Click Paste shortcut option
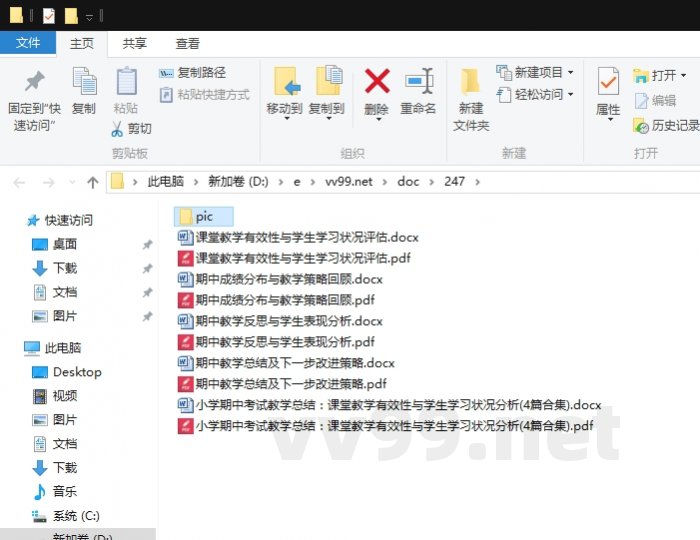This screenshot has width=700, height=540. (x=205, y=95)
